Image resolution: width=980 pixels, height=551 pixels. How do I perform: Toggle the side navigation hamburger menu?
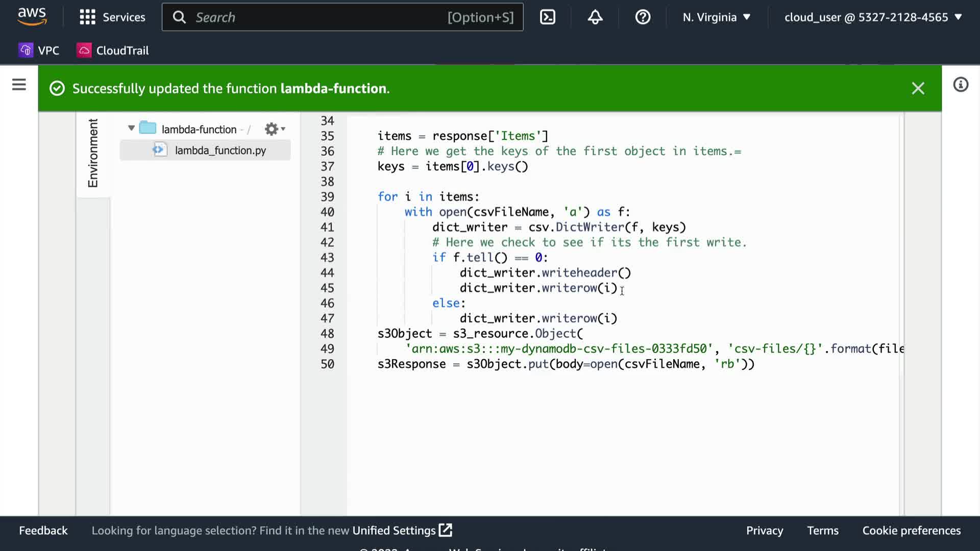click(x=19, y=85)
